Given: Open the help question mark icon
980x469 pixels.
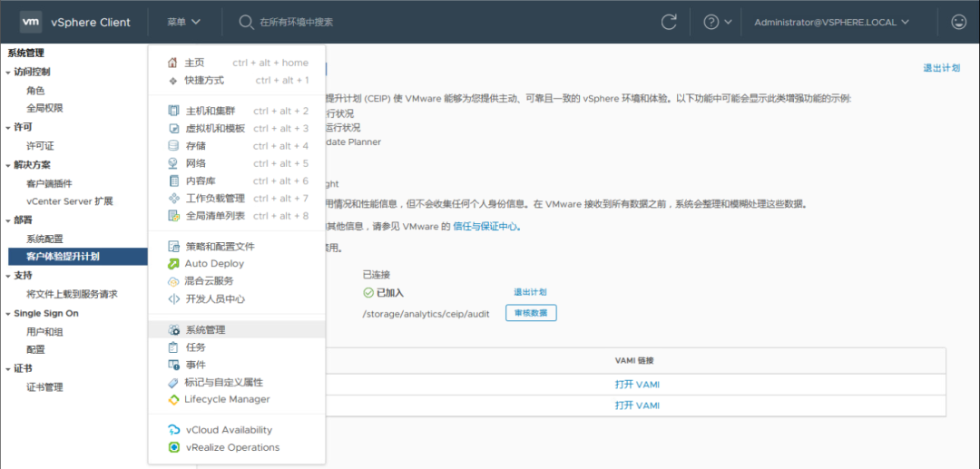Looking at the screenshot, I should tap(710, 22).
